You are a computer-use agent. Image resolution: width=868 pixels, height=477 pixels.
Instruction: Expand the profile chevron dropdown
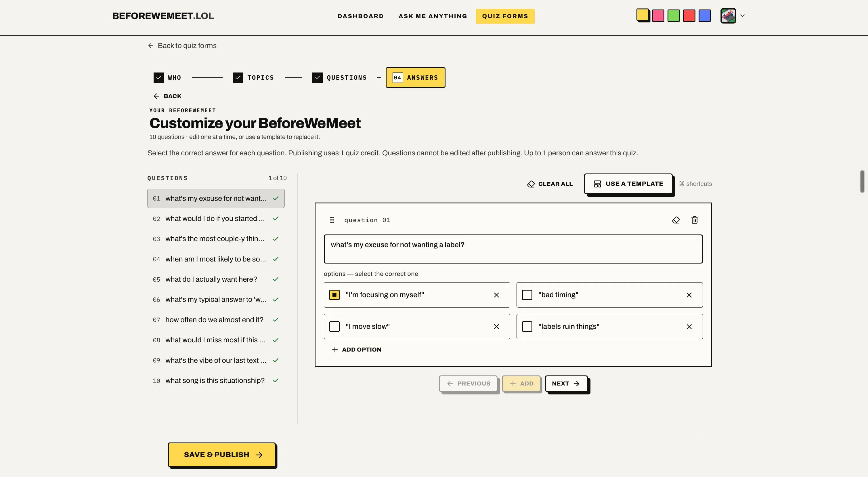[742, 16]
